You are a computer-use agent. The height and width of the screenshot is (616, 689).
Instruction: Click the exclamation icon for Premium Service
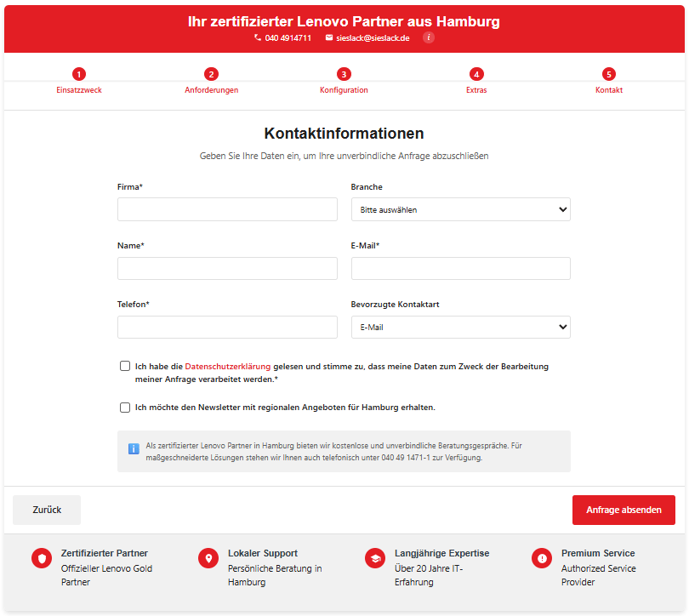[542, 558]
